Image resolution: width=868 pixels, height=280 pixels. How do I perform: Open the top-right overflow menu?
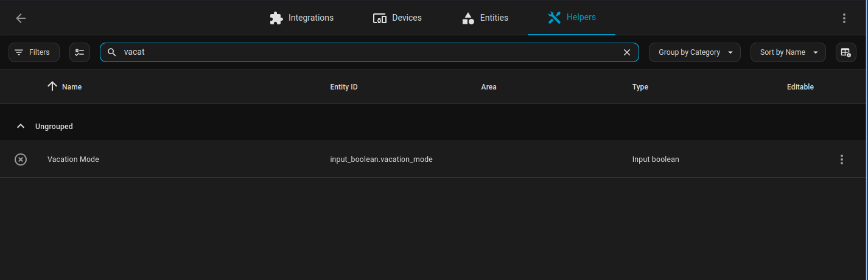pos(844,18)
